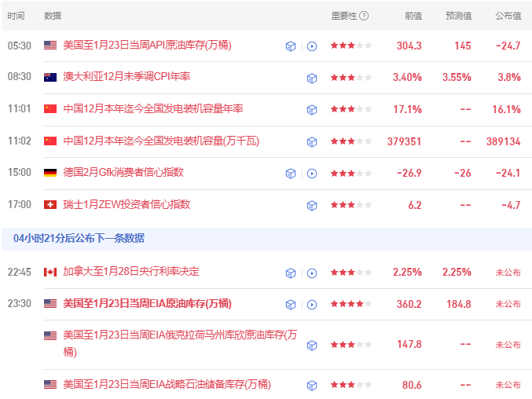Screen dimensions: 532x399
Task: Open cube icon for 德国2月Gfk消费者信心指数
Action: 291,174
